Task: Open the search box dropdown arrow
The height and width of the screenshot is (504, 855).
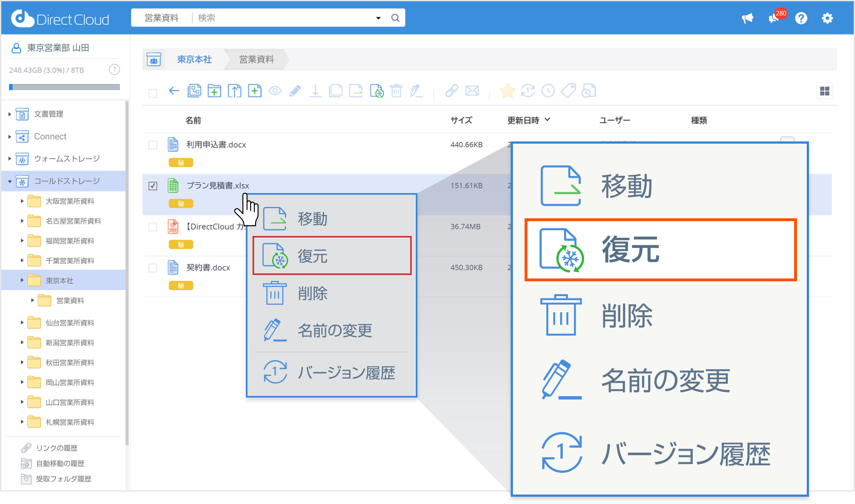Action: [x=378, y=18]
